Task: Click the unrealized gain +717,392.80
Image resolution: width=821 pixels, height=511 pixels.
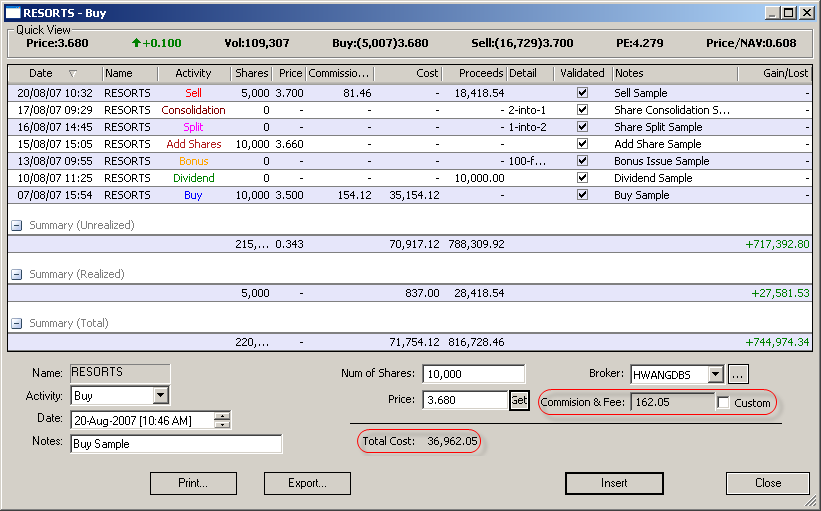Action: click(x=777, y=244)
